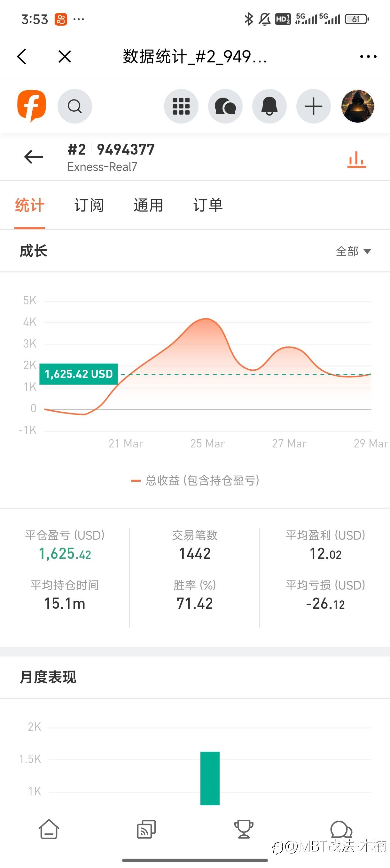Tap the page title 数据统计_#2_949...
Screen dimensions: 390x868
[x=195, y=56]
